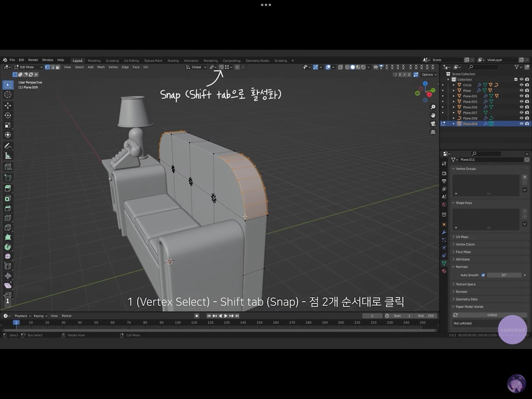Switch to the UV Editing workspace tab
The image size is (532, 399).
tap(131, 61)
